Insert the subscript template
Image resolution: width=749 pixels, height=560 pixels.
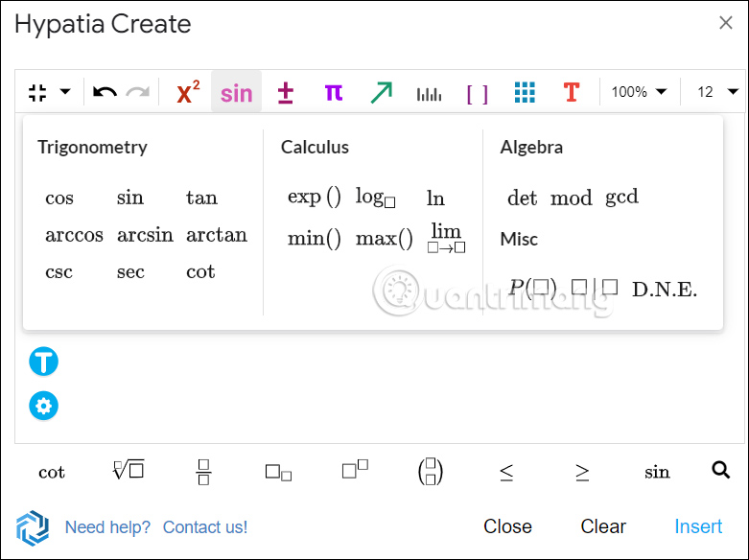[x=278, y=473]
